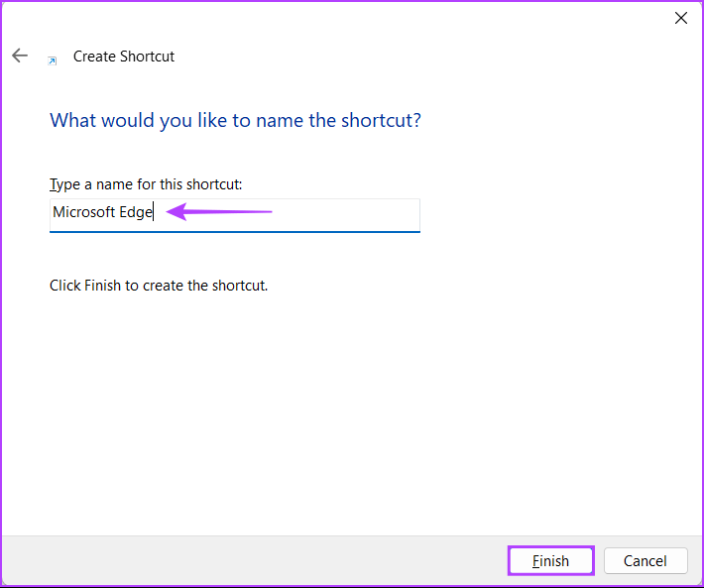Go back using the back arrow
Viewport: 704px width, 588px height.
20,56
